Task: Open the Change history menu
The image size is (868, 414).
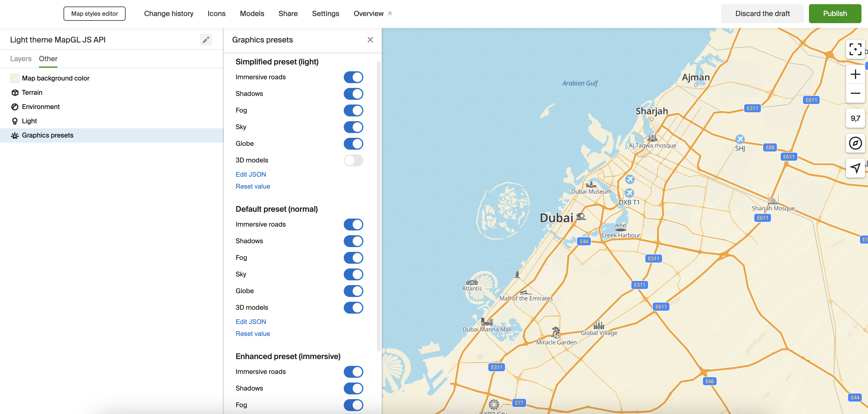Action: pyautogui.click(x=169, y=13)
